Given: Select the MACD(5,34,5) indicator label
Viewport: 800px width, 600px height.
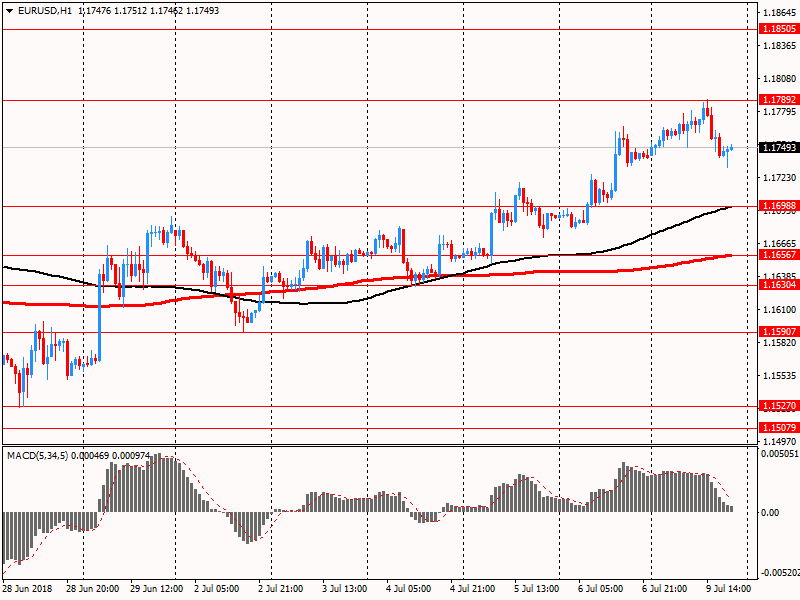Looking at the screenshot, I should coord(37,456).
